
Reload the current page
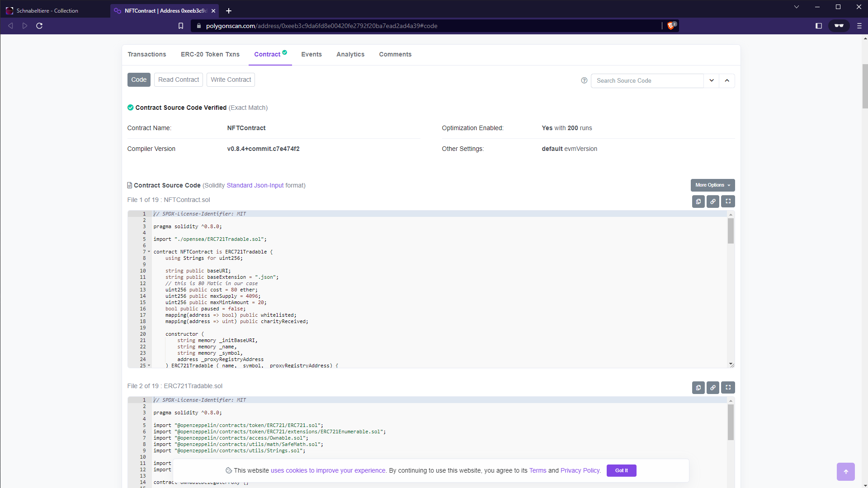coord(39,26)
